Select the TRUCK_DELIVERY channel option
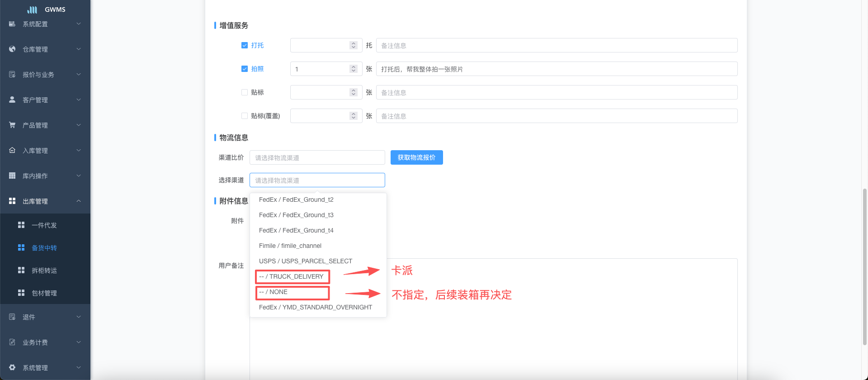Image resolution: width=868 pixels, height=380 pixels. [x=318, y=276]
